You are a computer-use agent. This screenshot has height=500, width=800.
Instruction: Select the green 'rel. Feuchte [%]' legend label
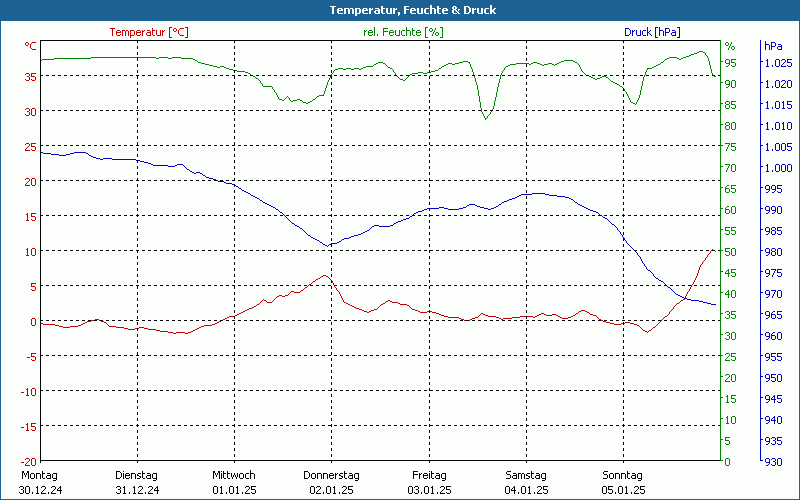click(x=403, y=32)
